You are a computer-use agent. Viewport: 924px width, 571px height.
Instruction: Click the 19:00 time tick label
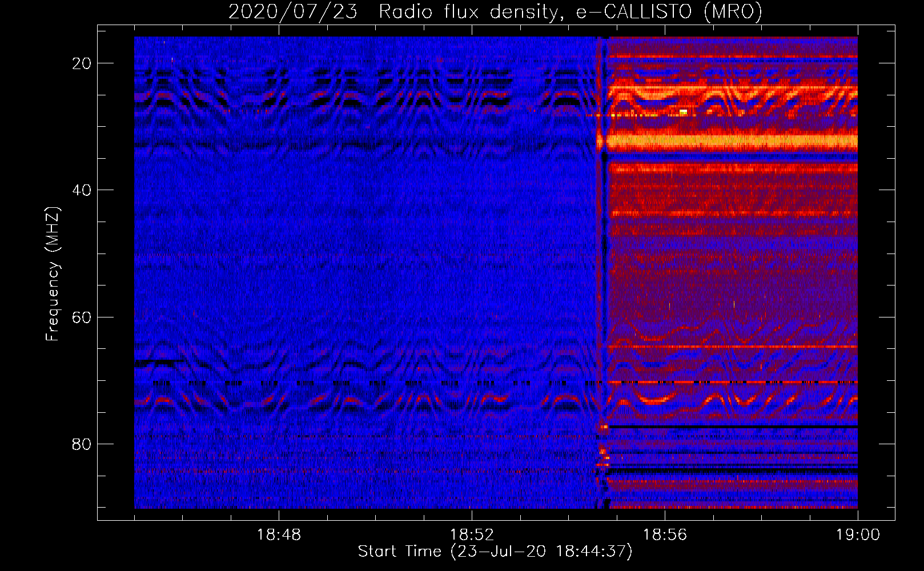pos(858,535)
